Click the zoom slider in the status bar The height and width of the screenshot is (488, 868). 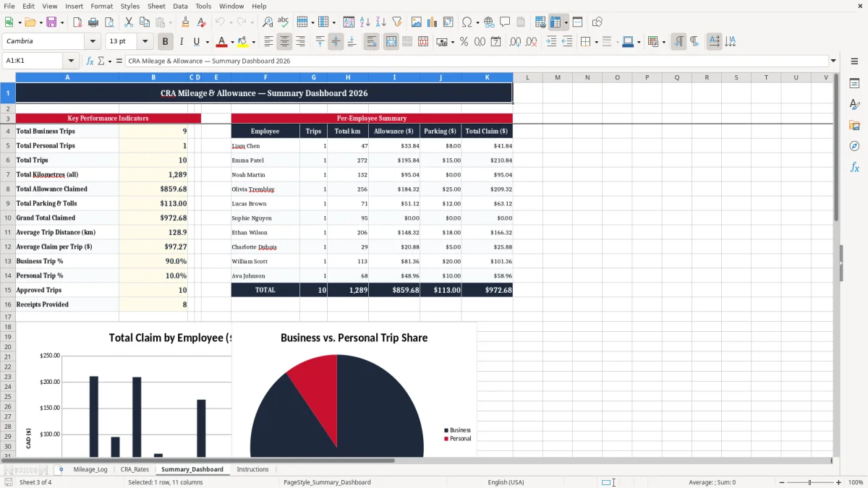tap(809, 482)
